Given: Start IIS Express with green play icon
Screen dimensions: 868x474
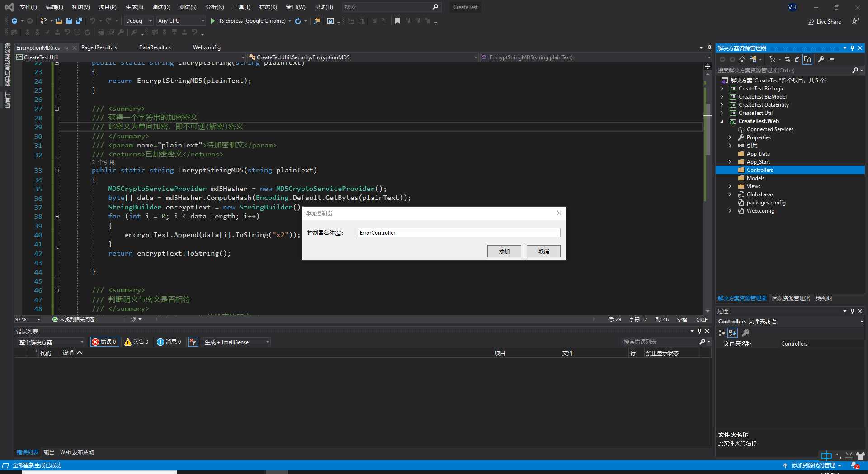Looking at the screenshot, I should pos(213,21).
